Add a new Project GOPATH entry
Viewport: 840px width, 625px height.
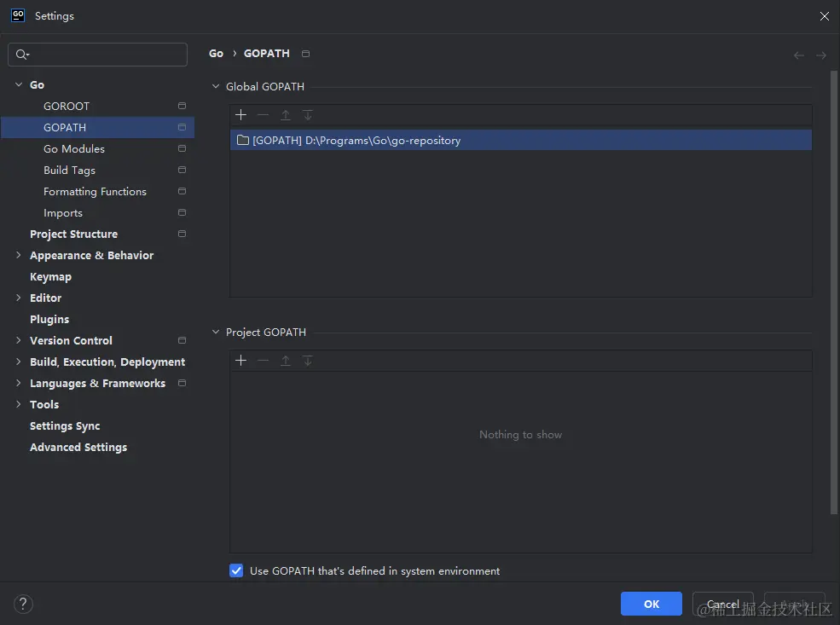241,361
